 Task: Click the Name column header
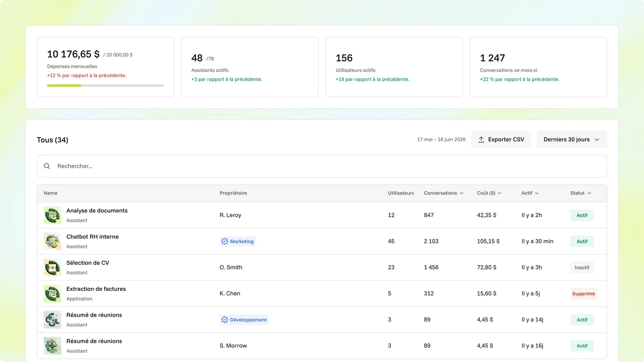[51, 193]
